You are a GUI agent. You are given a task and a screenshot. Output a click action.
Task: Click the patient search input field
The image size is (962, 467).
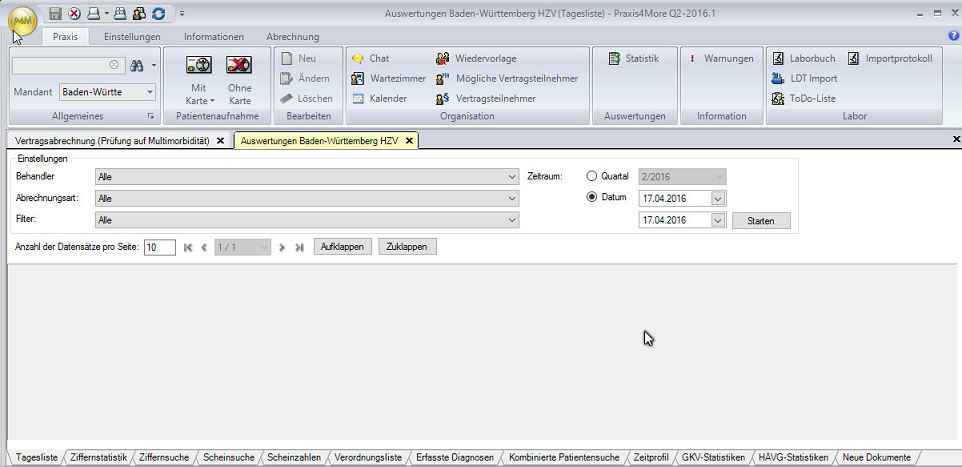tap(62, 65)
